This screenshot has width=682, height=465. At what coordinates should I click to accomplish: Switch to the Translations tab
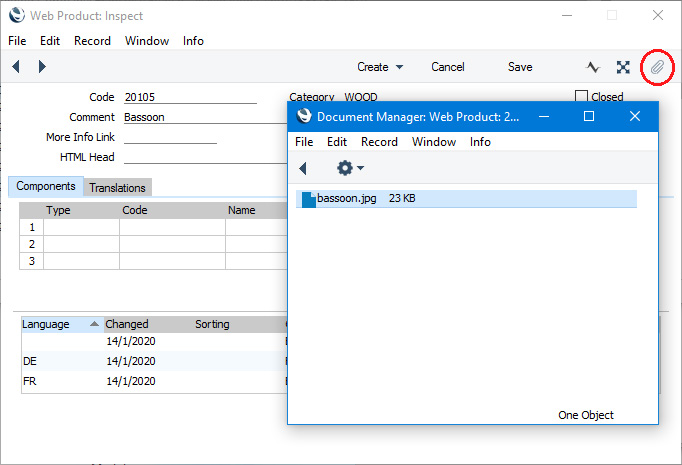117,187
